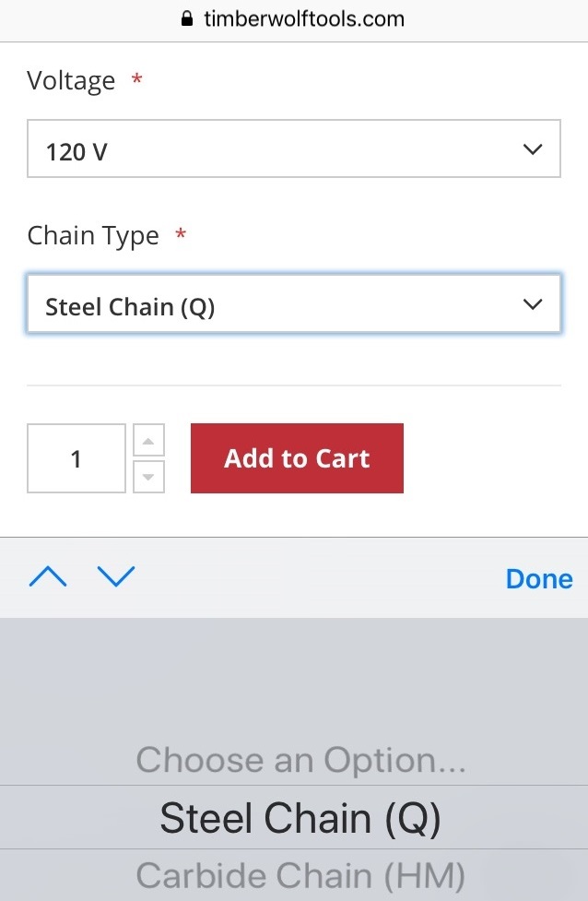Screen dimensions: 588x901
Task: Select Steel Chain (Q) in the picker wheel
Action: pos(300,818)
